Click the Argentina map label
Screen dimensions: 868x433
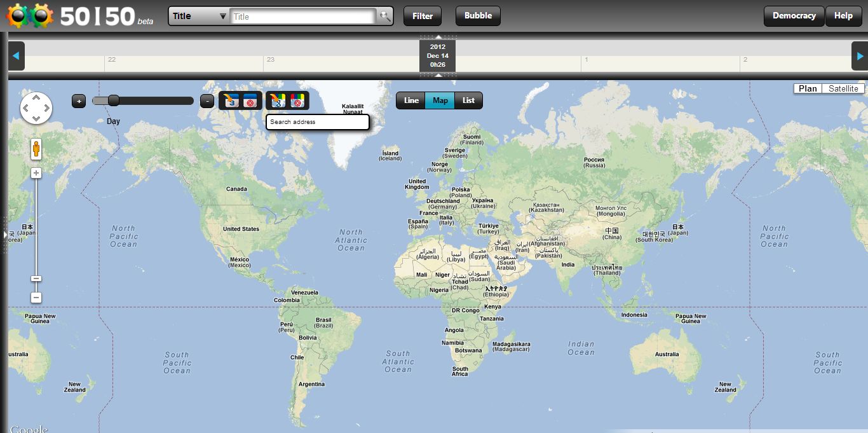pyautogui.click(x=311, y=384)
